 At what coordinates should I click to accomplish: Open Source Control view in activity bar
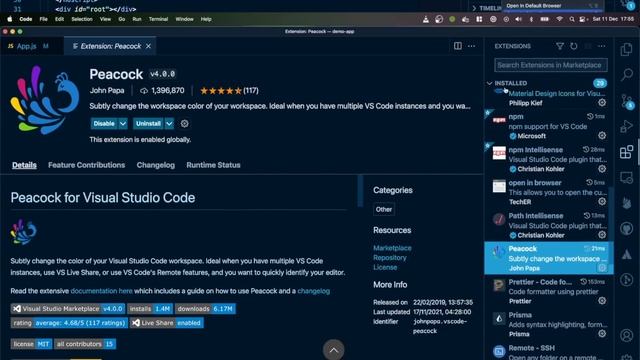pyautogui.click(x=627, y=102)
